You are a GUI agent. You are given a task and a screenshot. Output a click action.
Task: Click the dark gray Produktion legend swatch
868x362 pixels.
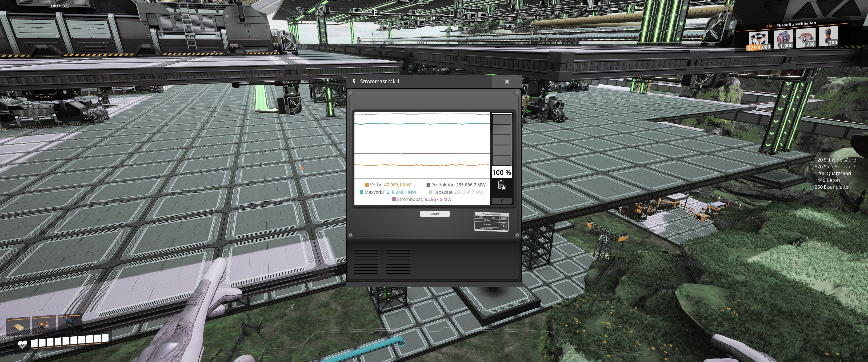[x=428, y=185]
